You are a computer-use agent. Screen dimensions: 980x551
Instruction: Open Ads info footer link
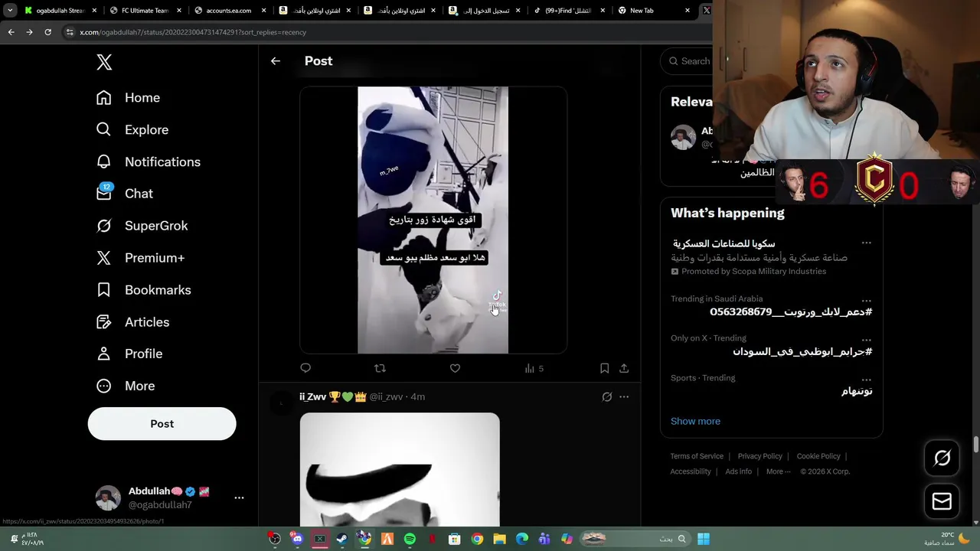[x=738, y=471]
